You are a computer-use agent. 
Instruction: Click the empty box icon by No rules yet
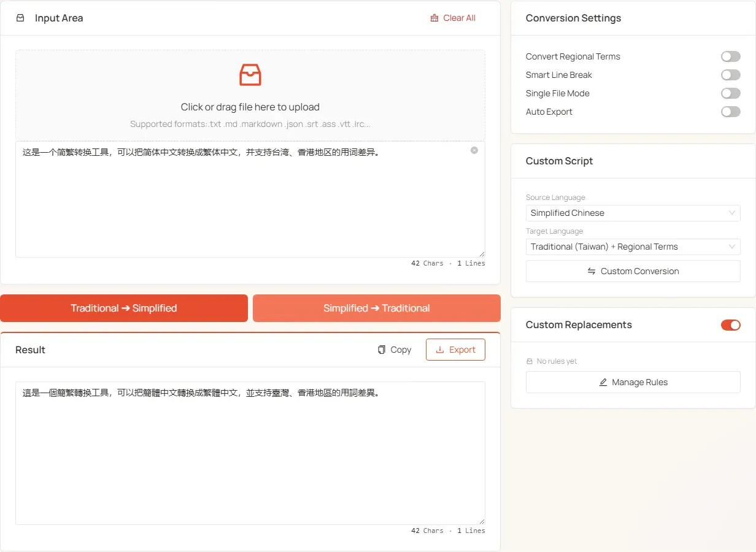530,361
